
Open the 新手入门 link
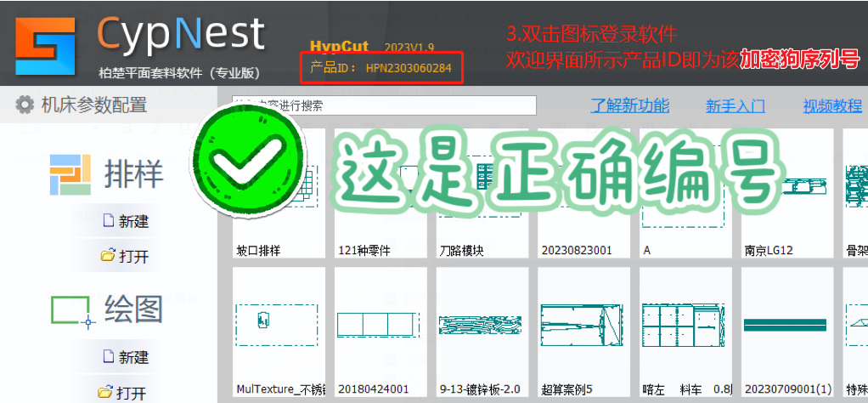coord(736,105)
